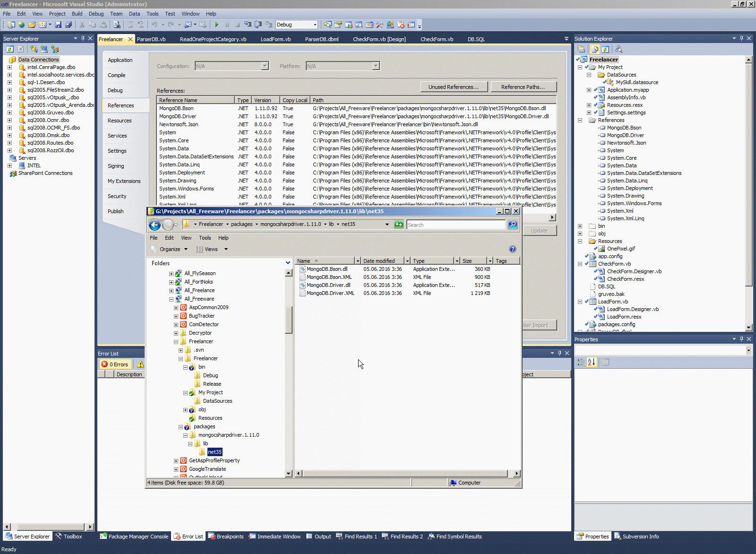Expand the bin folder in Solution Explorer
The image size is (756, 554).
(580, 226)
